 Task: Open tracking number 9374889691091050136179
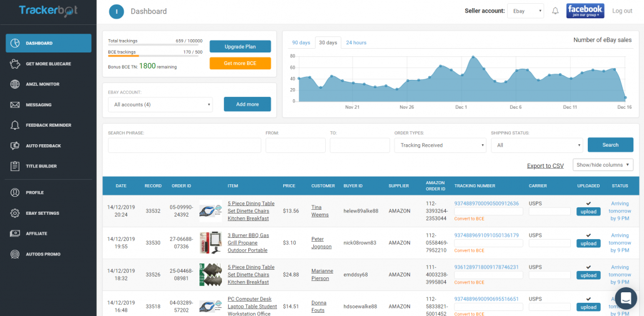[x=486, y=235]
